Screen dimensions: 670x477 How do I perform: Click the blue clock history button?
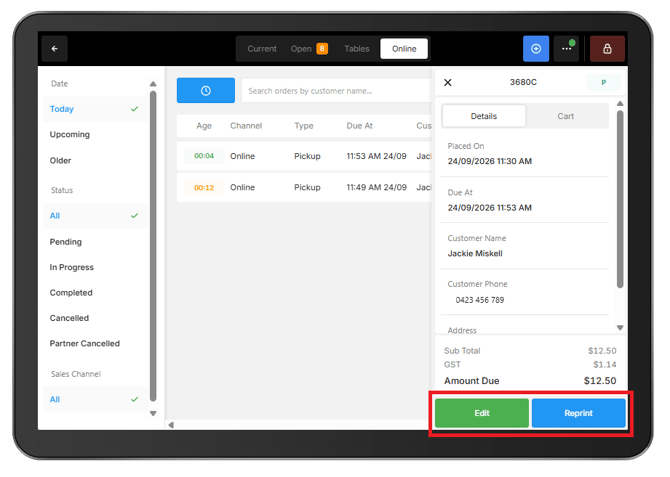pyautogui.click(x=206, y=91)
